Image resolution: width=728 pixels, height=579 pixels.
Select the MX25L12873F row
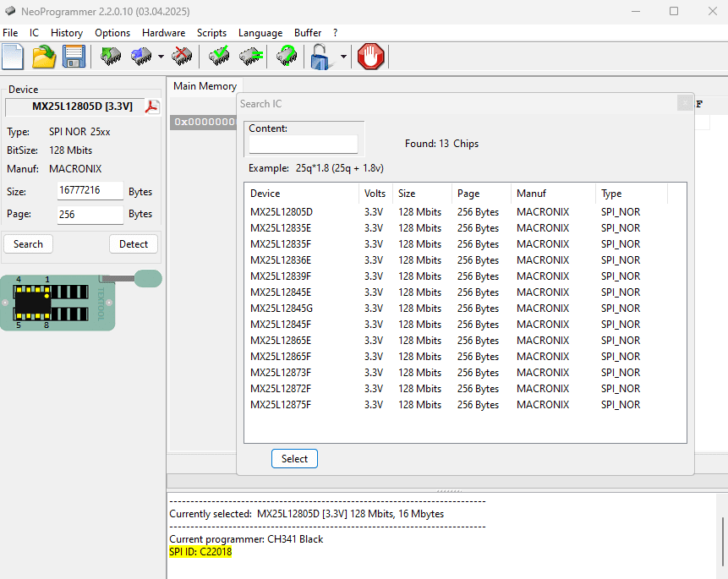tap(465, 373)
